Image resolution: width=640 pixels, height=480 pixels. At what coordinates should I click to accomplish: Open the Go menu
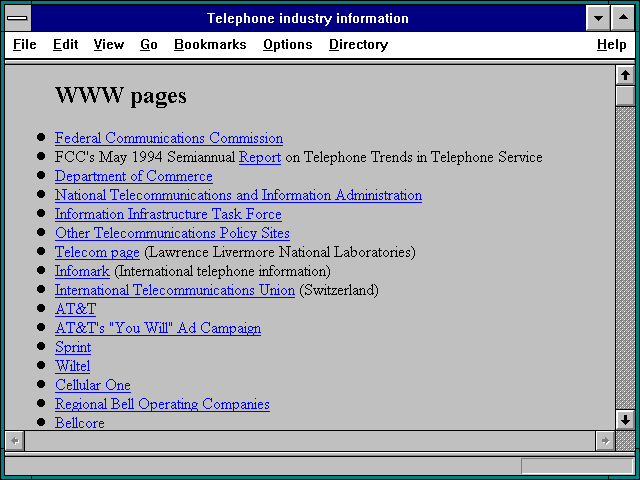tap(149, 44)
